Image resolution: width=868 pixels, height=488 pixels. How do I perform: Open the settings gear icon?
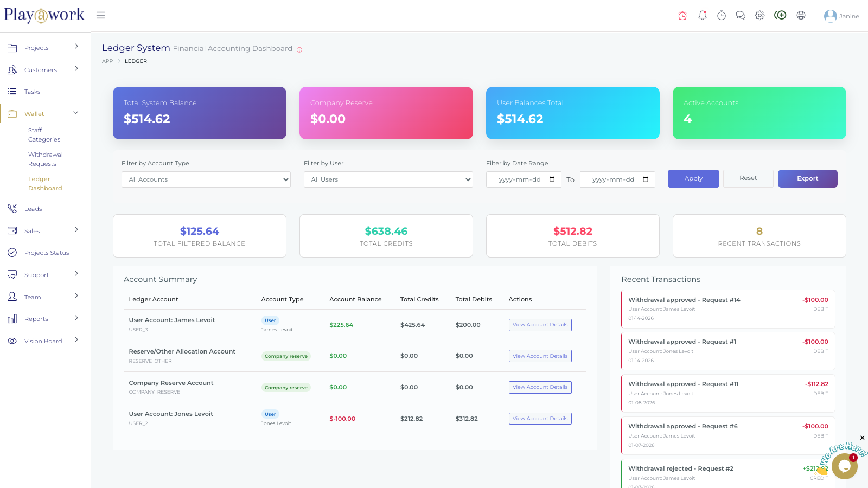pyautogui.click(x=760, y=16)
